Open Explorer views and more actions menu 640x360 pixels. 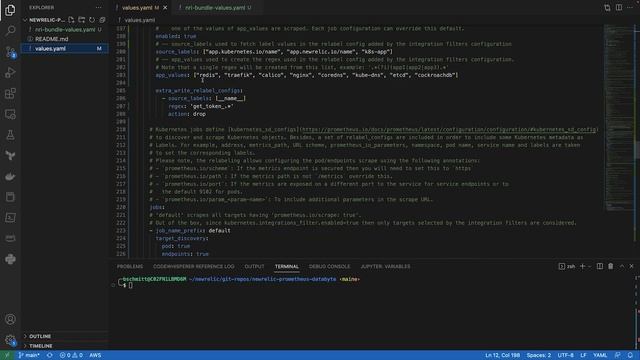(x=98, y=7)
